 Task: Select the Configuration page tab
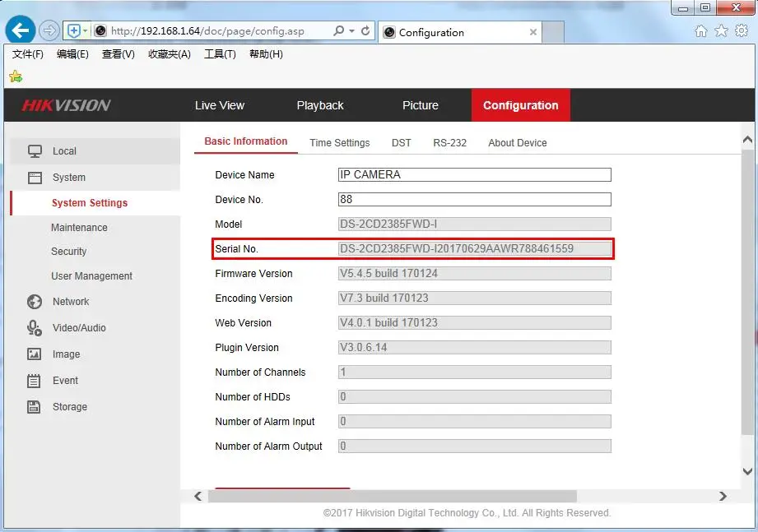[521, 105]
